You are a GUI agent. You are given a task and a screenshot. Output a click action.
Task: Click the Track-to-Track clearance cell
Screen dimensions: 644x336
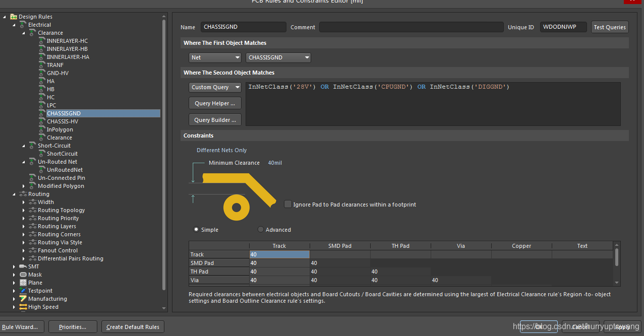279,254
